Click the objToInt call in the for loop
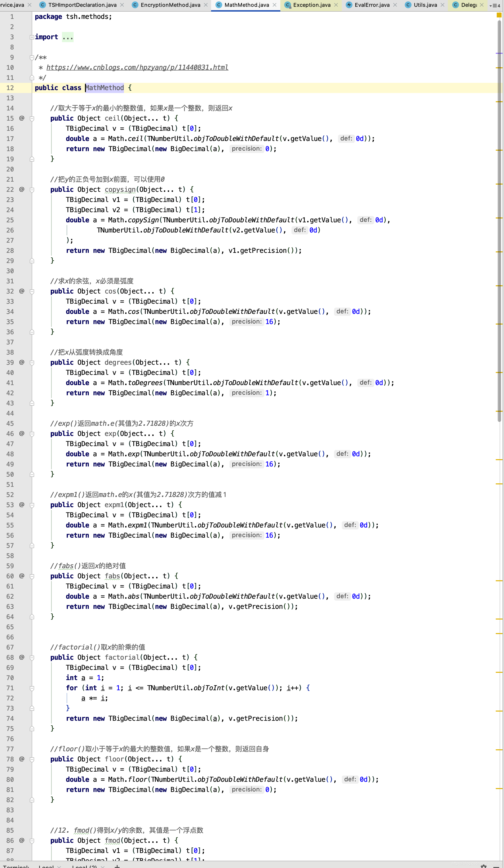 pos(209,688)
